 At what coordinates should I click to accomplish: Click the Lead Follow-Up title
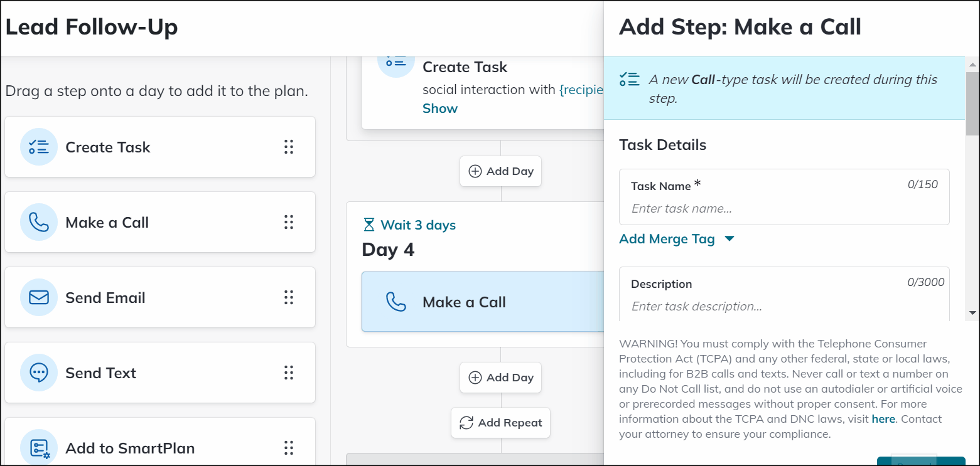tap(92, 27)
